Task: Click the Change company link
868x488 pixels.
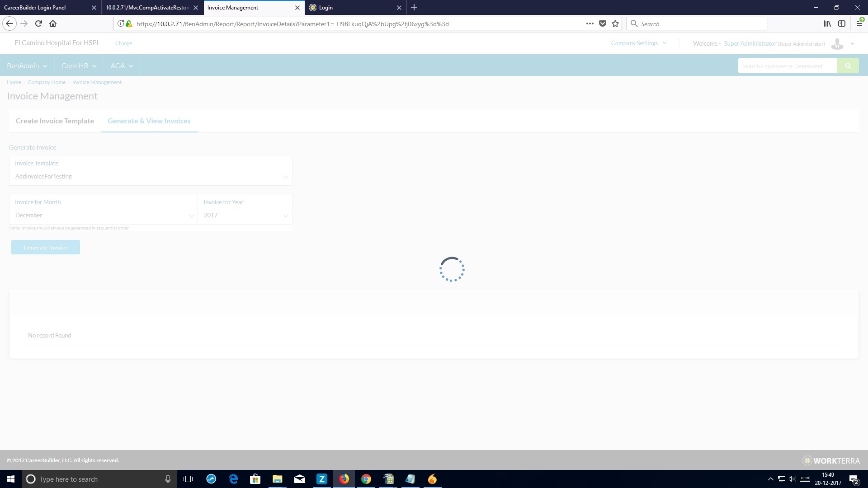Action: pyautogui.click(x=123, y=44)
